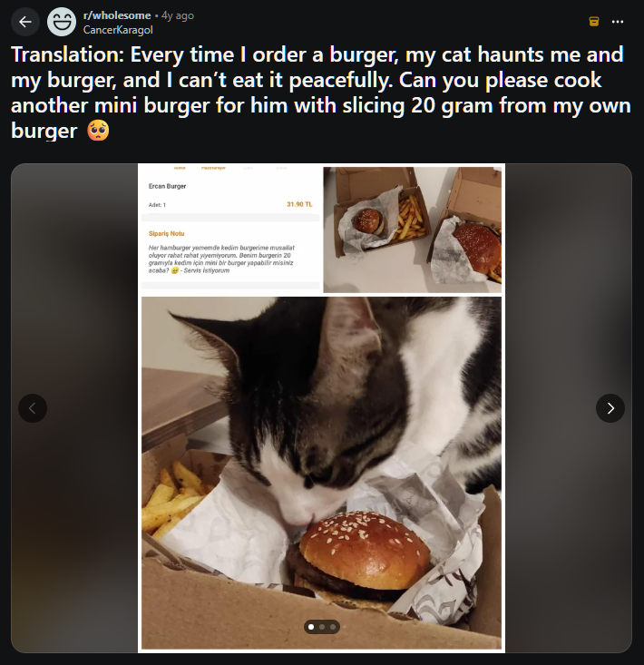Select the second carousel indicator dot
The height and width of the screenshot is (665, 644).
coord(322,627)
